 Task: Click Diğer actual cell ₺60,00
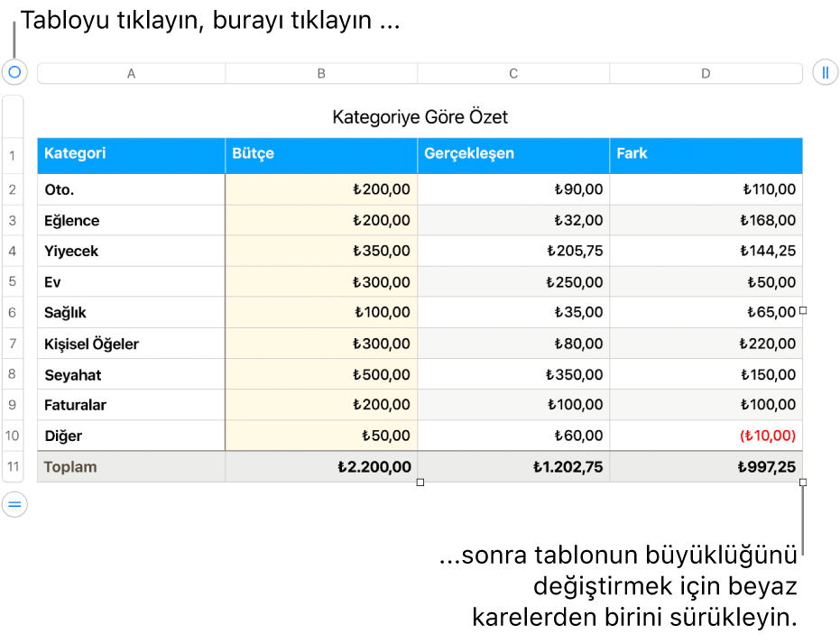513,436
